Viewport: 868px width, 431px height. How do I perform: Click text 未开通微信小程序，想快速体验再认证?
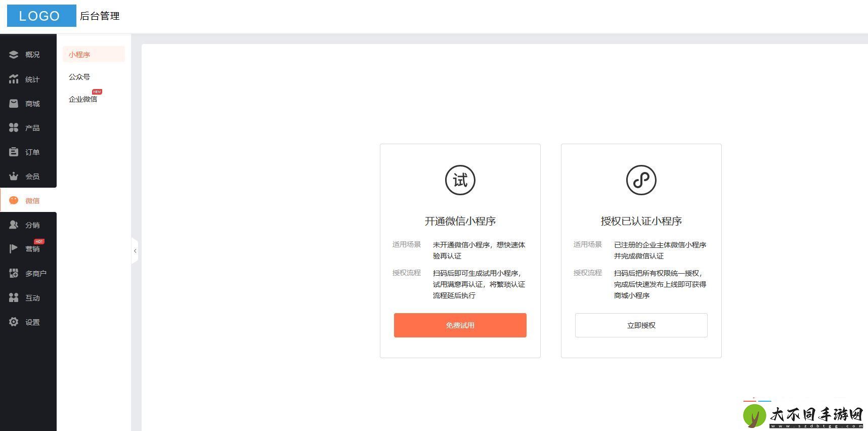[x=479, y=250]
